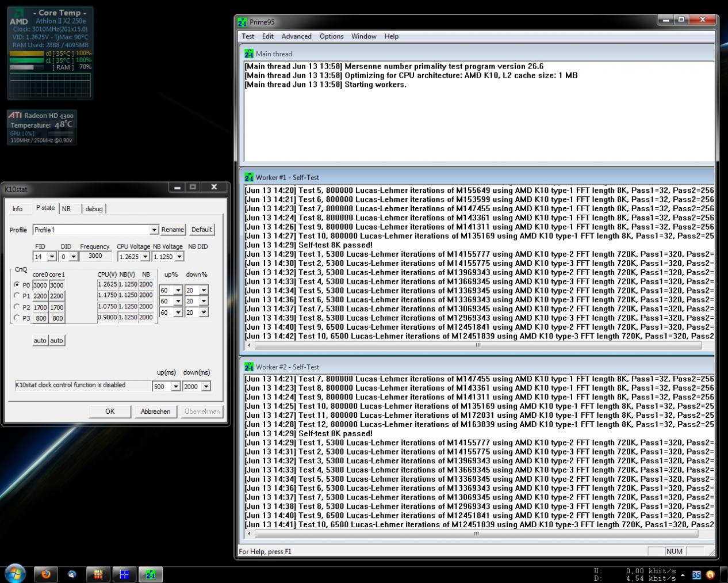This screenshot has height=583, width=728.
Task: Click the ATI logo in Radeon gadget
Action: tap(15, 115)
